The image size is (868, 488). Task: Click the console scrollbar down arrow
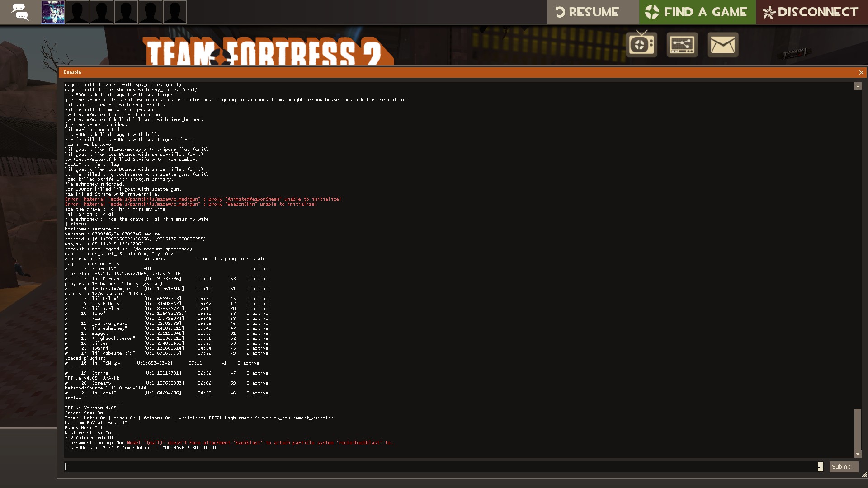[x=857, y=454]
